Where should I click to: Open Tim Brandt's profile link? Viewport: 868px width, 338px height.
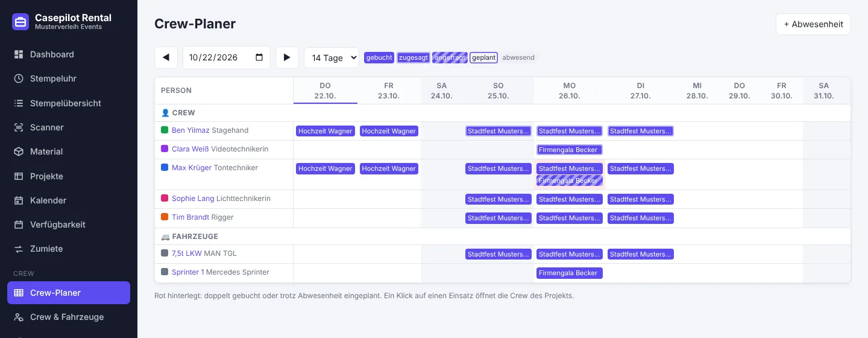point(190,217)
